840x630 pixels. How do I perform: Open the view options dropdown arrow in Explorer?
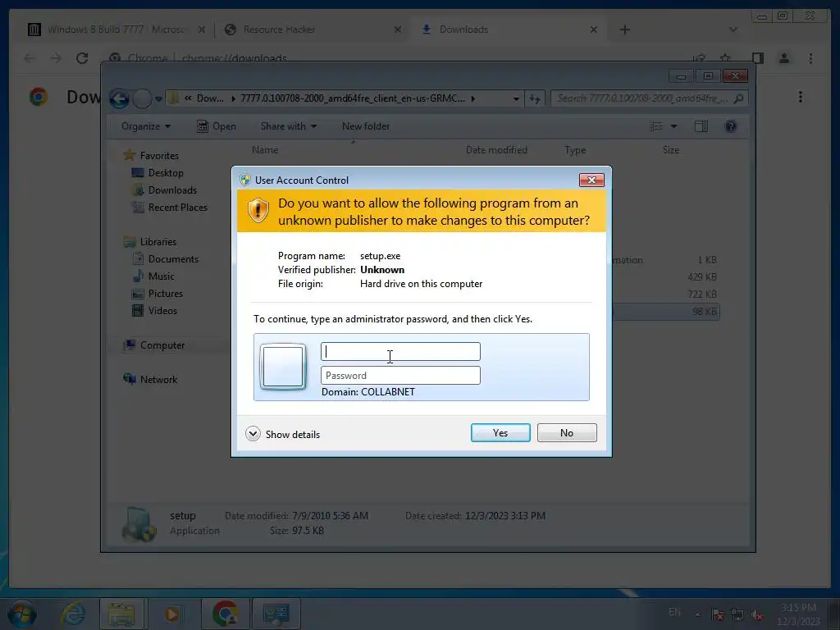[674, 126]
